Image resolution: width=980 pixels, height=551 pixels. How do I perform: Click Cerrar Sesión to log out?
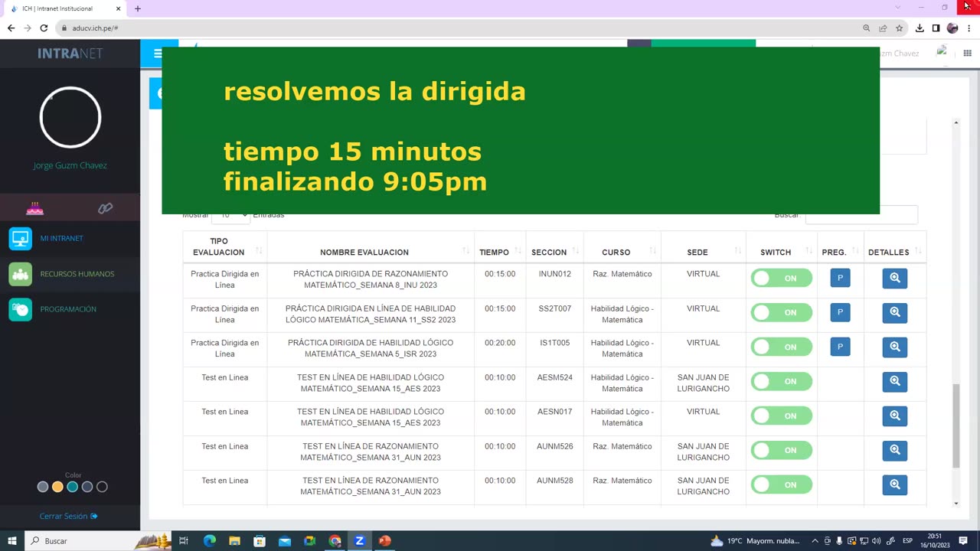click(68, 517)
